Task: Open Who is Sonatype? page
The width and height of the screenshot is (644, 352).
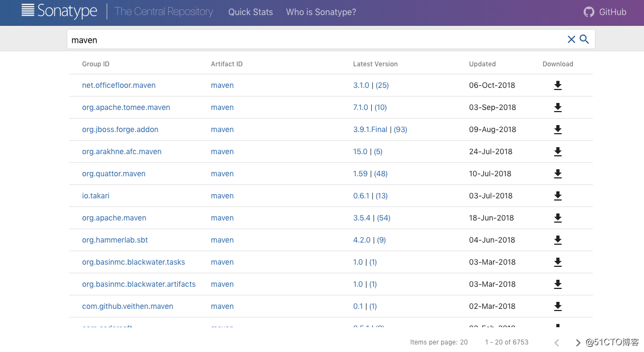Action: point(321,12)
